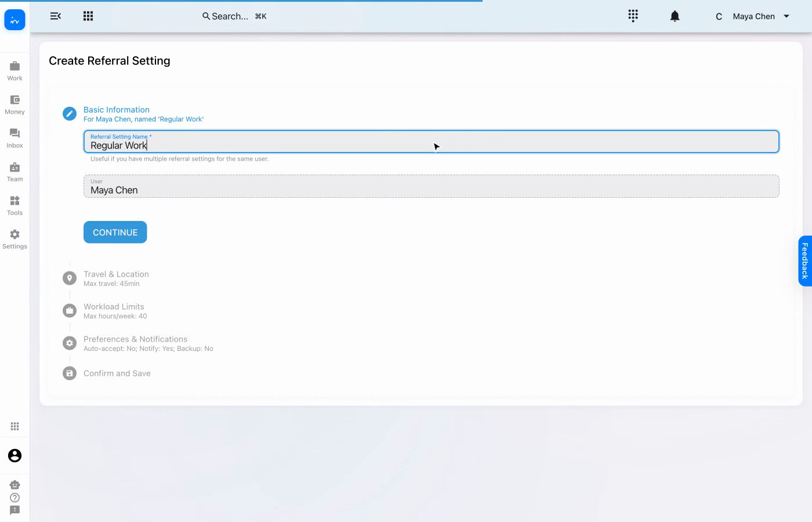The image size is (812, 522).
Task: Open Tools in sidebar
Action: (14, 205)
